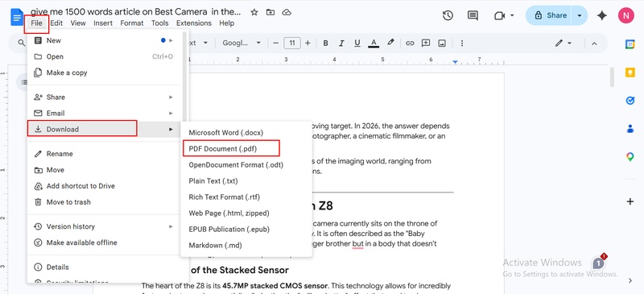Open Gemini sparkle assistant
Image resolution: width=644 pixels, height=294 pixels.
(x=601, y=15)
